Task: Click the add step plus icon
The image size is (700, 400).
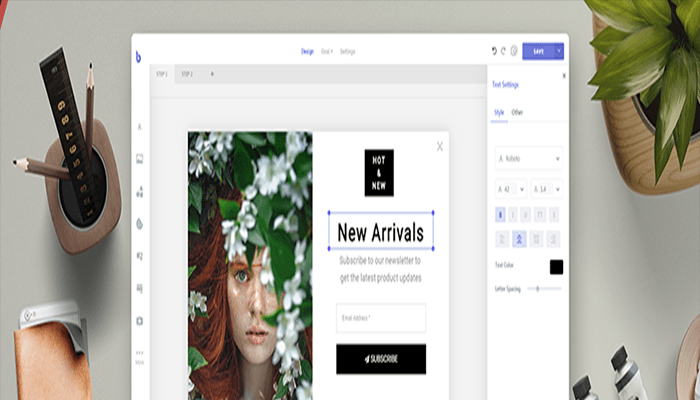Action: tap(212, 74)
